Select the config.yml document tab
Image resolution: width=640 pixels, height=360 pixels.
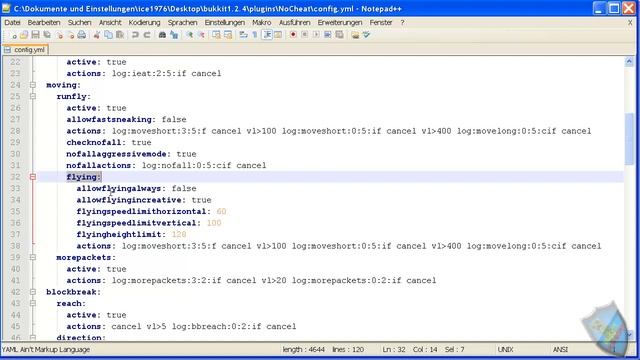pos(25,50)
